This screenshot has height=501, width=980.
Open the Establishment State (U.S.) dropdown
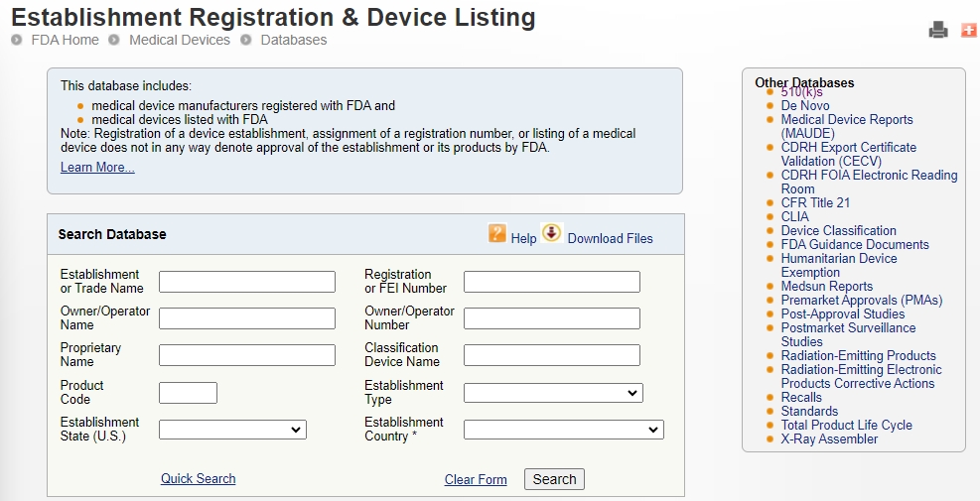tap(232, 430)
